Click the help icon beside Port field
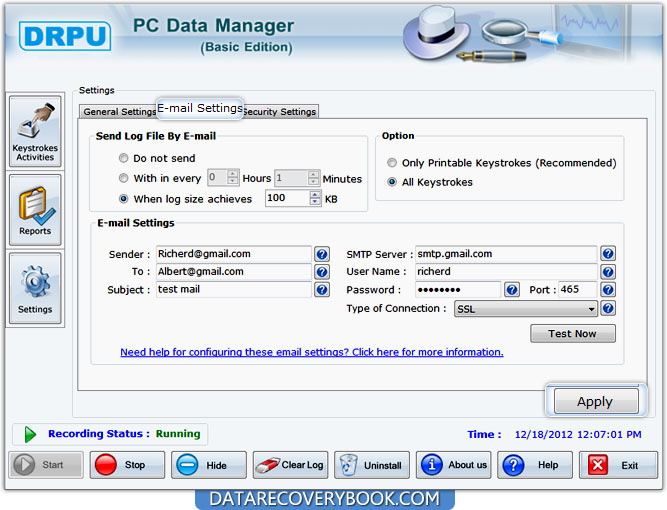 pos(608,290)
